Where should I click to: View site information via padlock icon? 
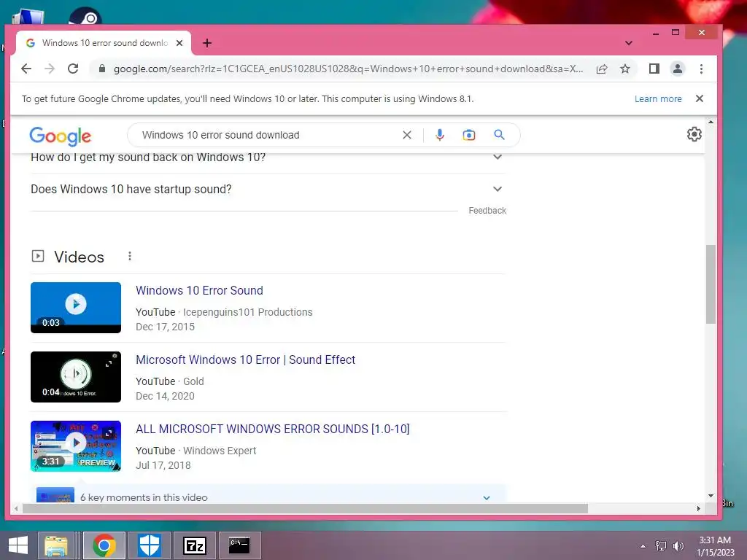coord(101,69)
